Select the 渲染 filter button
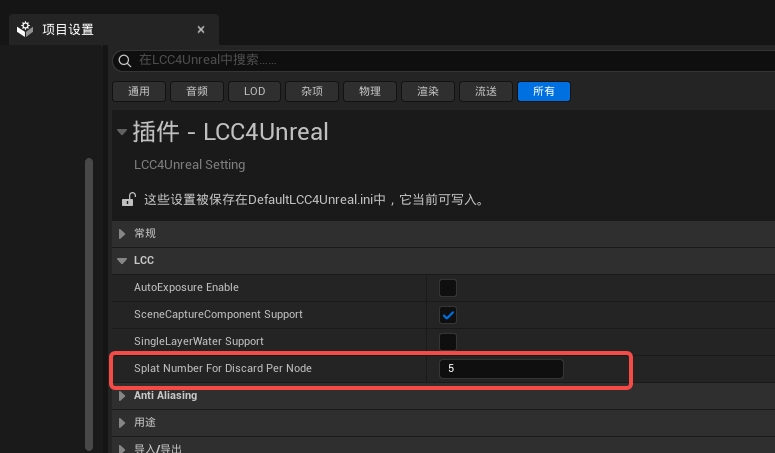 tap(428, 91)
